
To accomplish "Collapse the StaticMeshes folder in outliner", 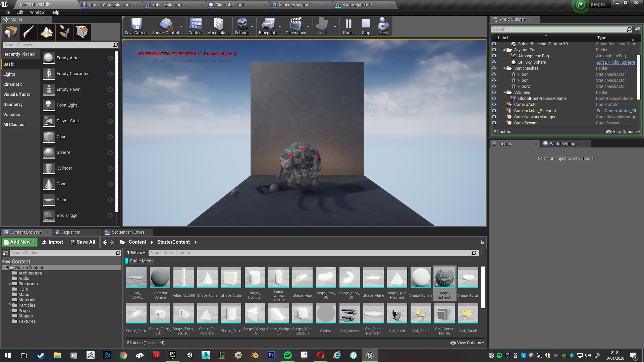I will [504, 68].
